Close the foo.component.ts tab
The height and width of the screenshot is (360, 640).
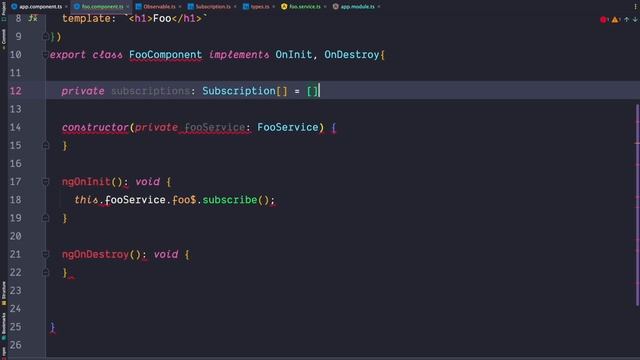(x=128, y=7)
